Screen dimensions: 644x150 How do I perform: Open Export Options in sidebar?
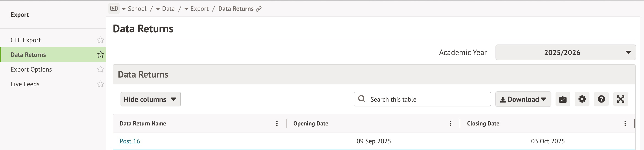coord(31,69)
